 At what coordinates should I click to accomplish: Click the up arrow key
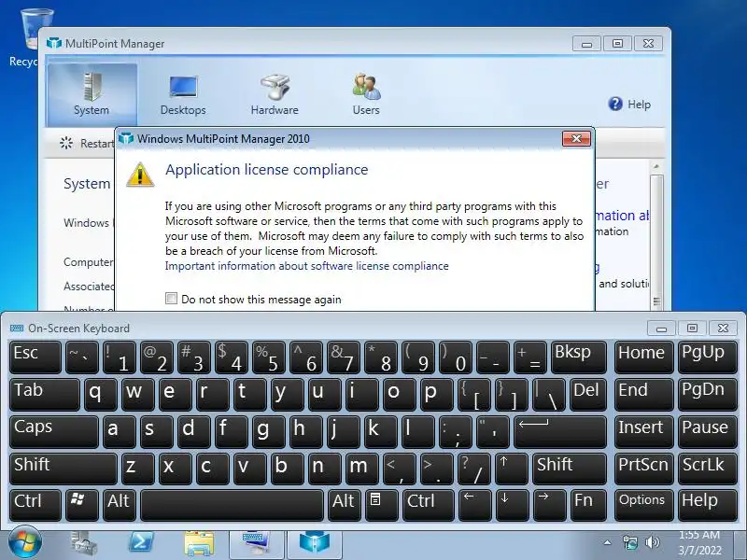tap(512, 469)
